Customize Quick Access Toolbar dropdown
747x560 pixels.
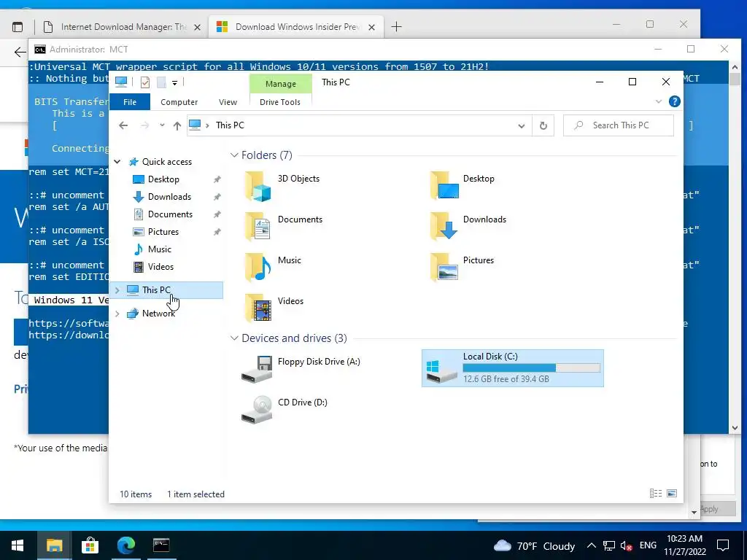[175, 83]
